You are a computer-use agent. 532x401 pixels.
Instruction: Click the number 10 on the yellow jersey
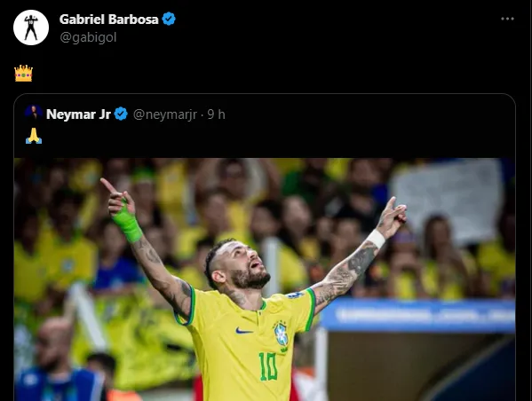[268, 366]
